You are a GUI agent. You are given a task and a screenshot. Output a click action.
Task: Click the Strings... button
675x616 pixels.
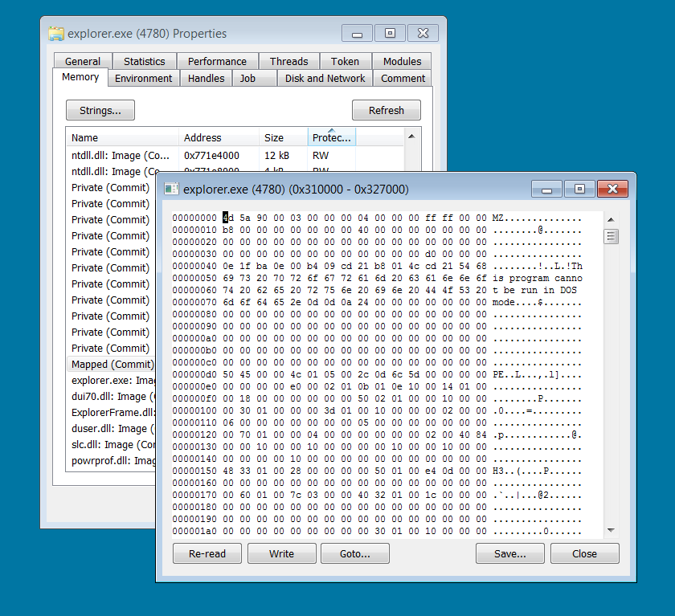click(100, 110)
